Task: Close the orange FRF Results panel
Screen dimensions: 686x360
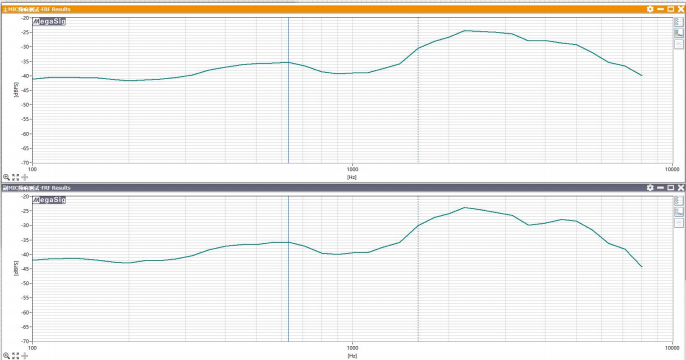Action: pos(681,9)
